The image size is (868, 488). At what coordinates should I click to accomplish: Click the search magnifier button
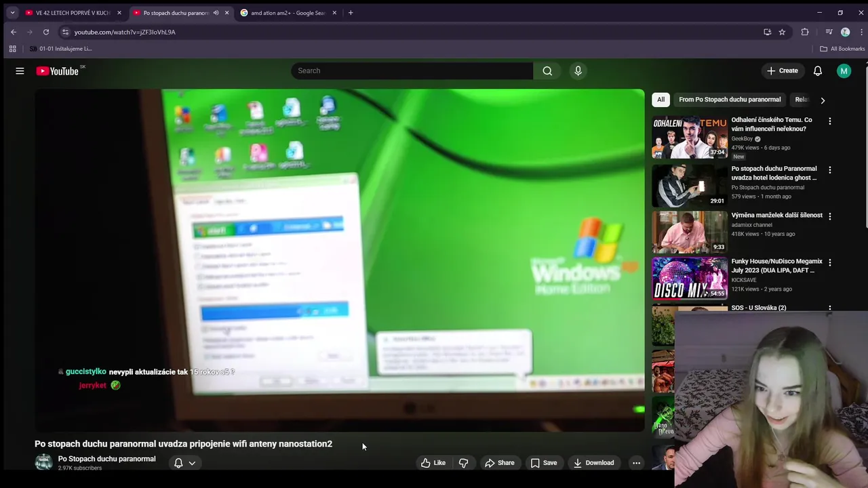pos(547,70)
